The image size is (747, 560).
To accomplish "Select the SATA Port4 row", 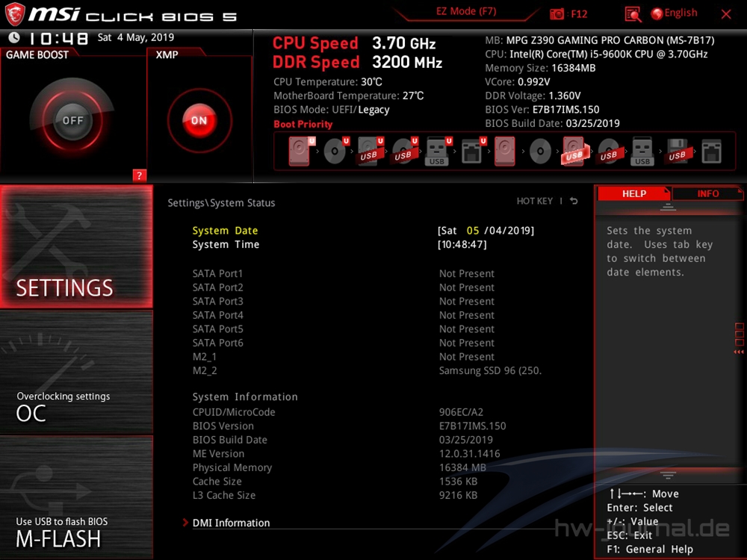I will point(344,315).
